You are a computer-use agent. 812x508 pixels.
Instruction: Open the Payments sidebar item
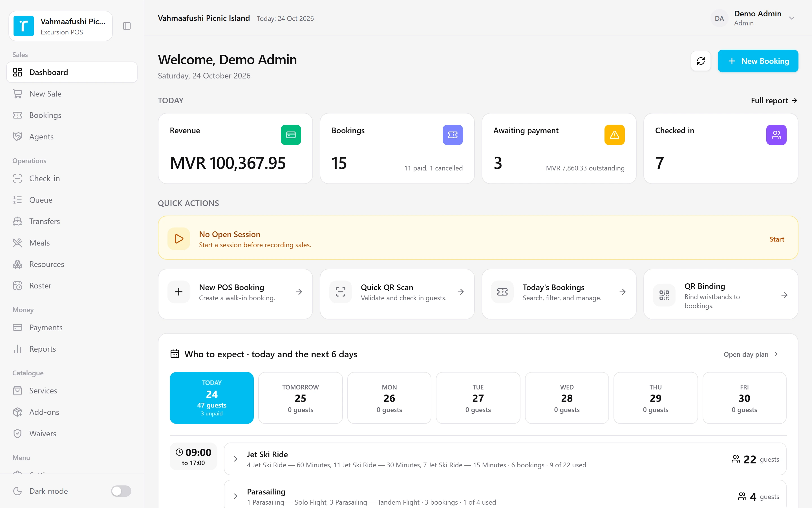tap(72, 328)
